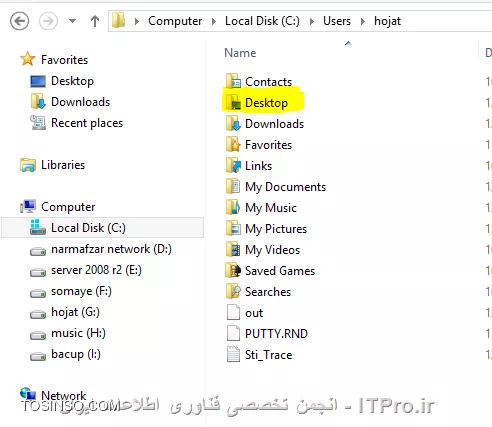Open Downloads under Favorites in sidebar
The image size is (492, 427).
(x=80, y=102)
